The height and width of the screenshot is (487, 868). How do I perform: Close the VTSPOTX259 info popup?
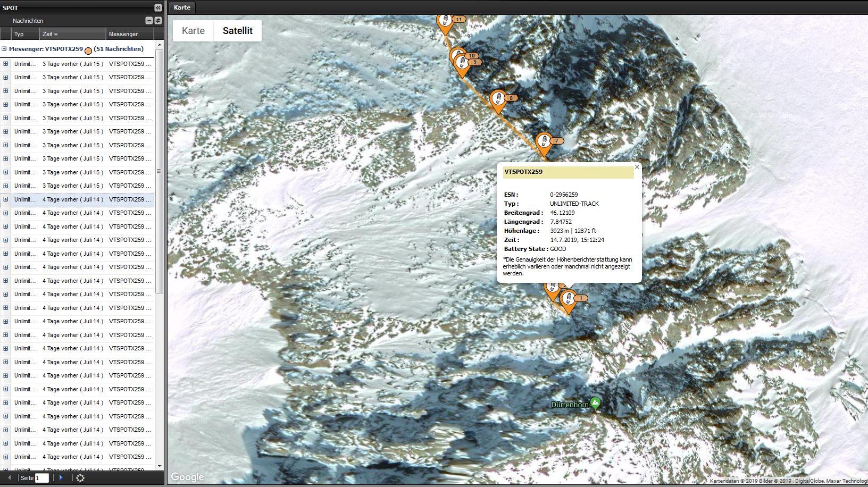[x=637, y=167]
